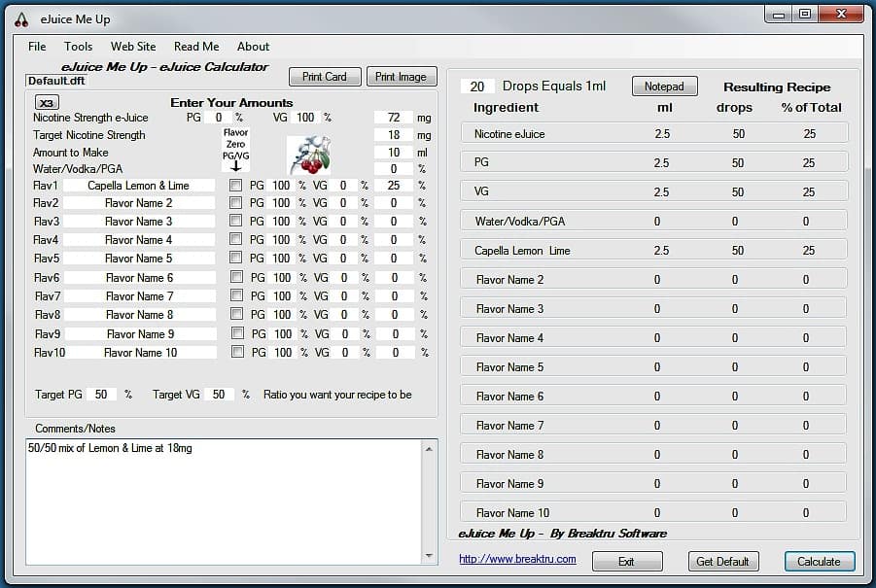
Task: Click the Flavor Name 6 result row
Action: tap(653, 396)
